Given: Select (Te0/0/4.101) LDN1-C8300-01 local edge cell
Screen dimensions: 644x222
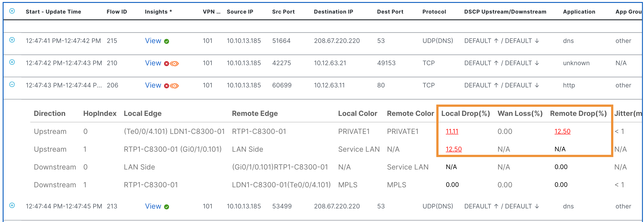Looking at the screenshot, I should [174, 131].
